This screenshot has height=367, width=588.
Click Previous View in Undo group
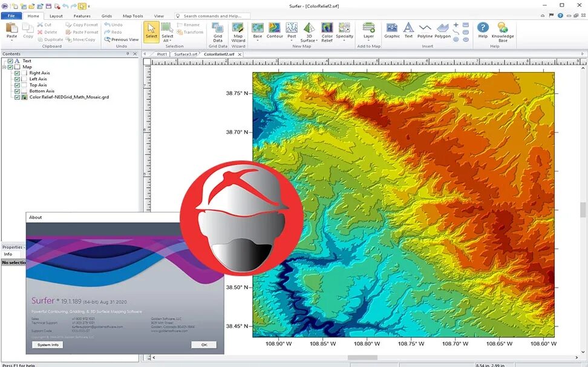(122, 39)
